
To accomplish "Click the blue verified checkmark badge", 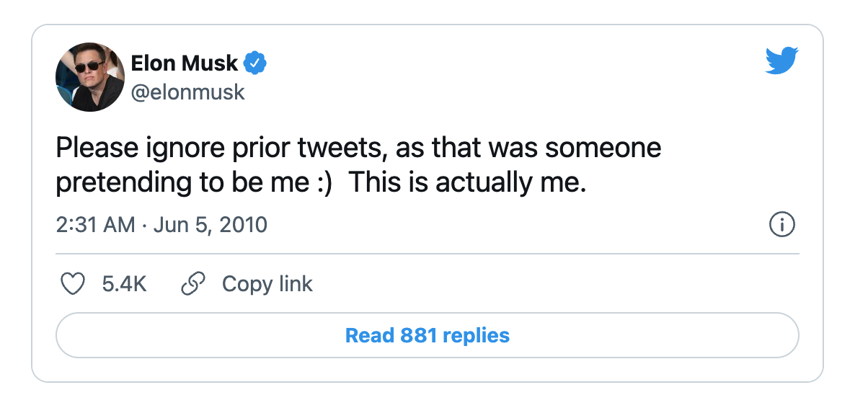I will (x=254, y=63).
